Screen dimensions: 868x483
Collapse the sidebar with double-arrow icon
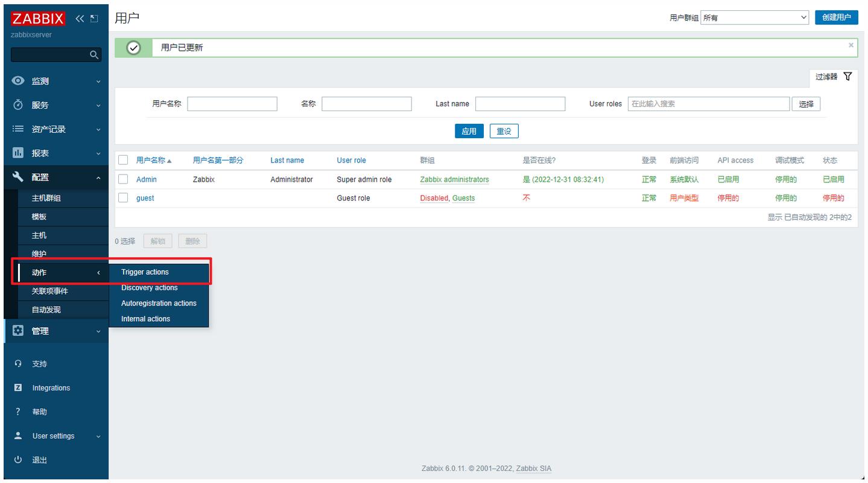click(x=80, y=19)
